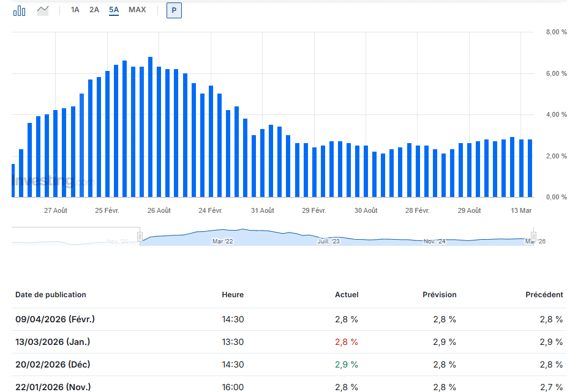Image resolution: width=578 pixels, height=392 pixels.
Task: Click the Prévision column header
Action: pos(439,295)
